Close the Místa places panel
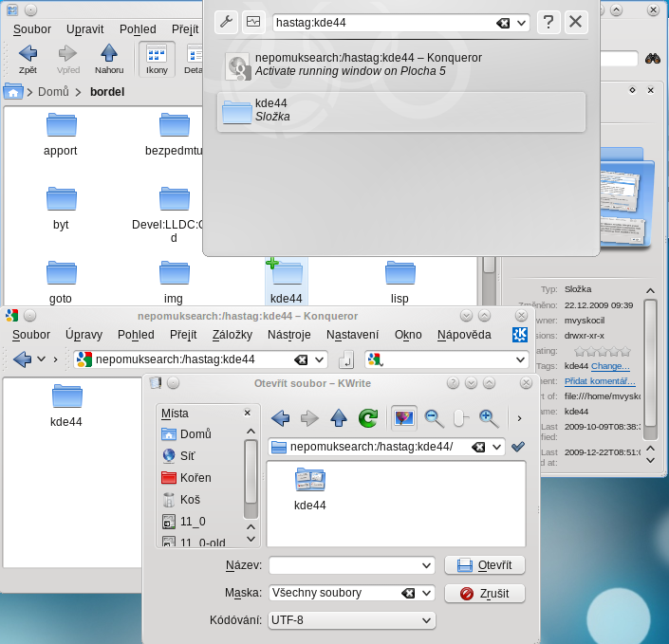Viewport: 669px width, 644px height. [248, 413]
